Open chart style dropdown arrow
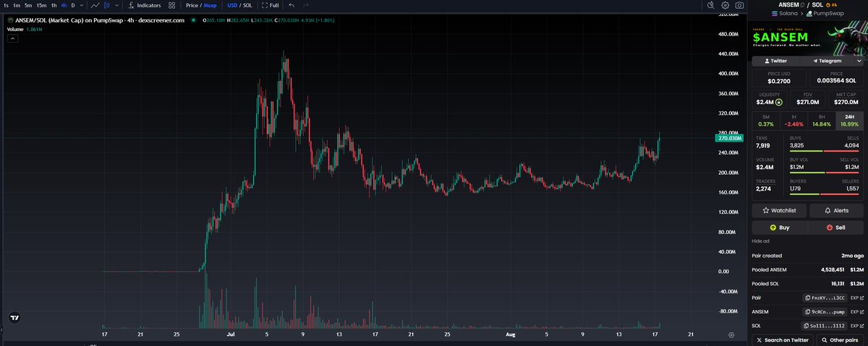This screenshot has width=868, height=346. click(116, 5)
